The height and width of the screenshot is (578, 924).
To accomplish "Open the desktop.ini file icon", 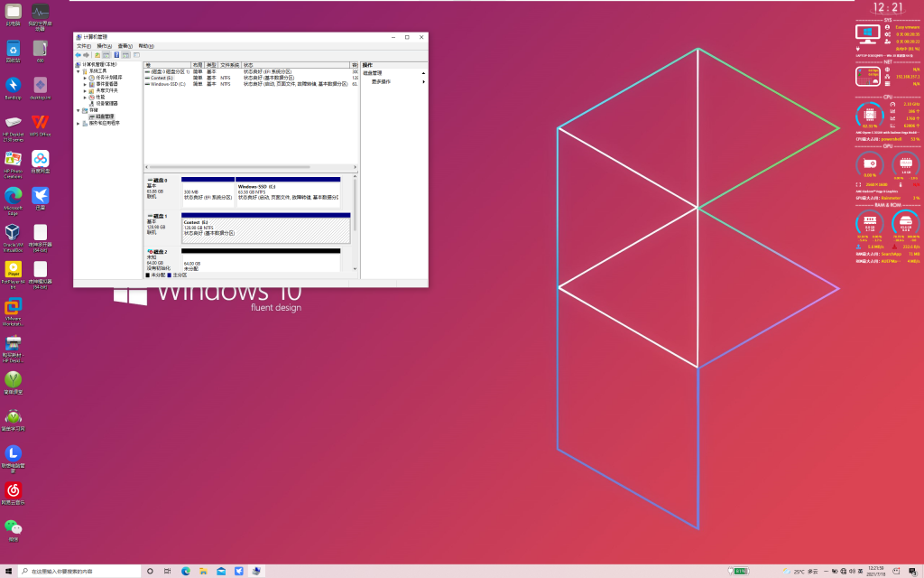I will tap(40, 88).
